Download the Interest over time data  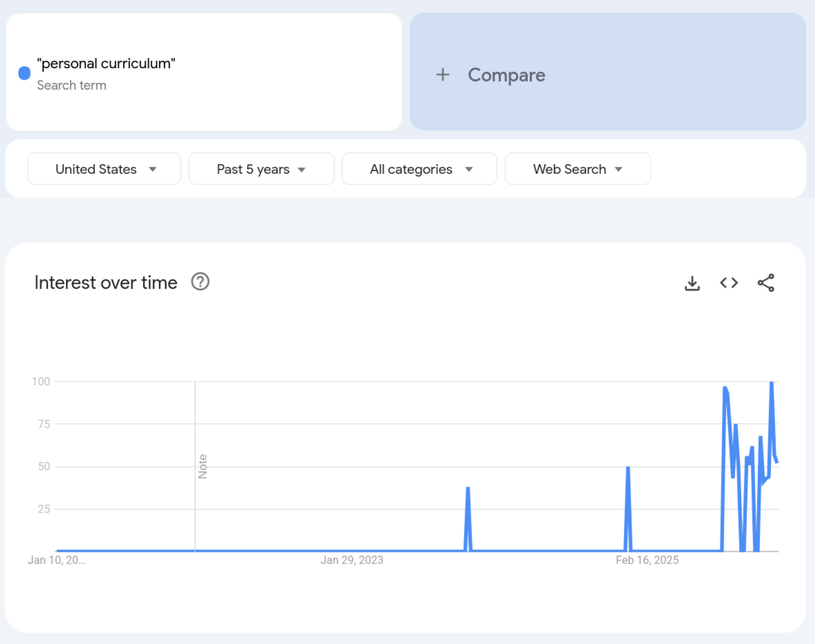[692, 283]
